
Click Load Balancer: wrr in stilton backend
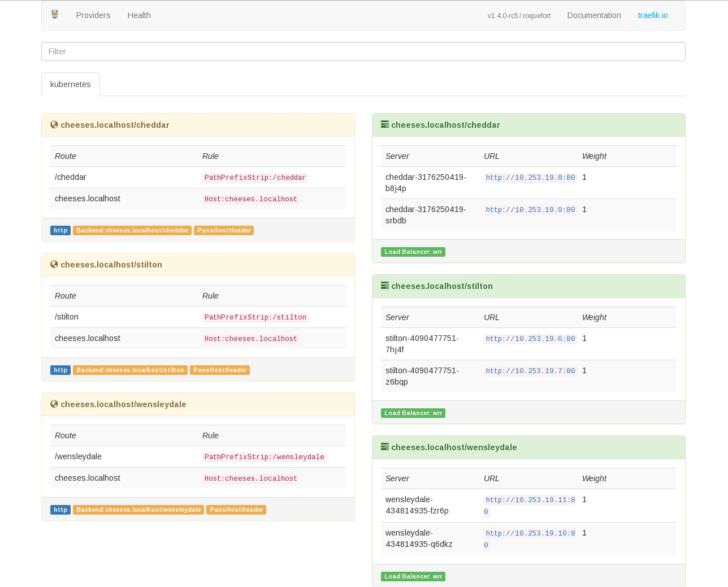pos(413,413)
